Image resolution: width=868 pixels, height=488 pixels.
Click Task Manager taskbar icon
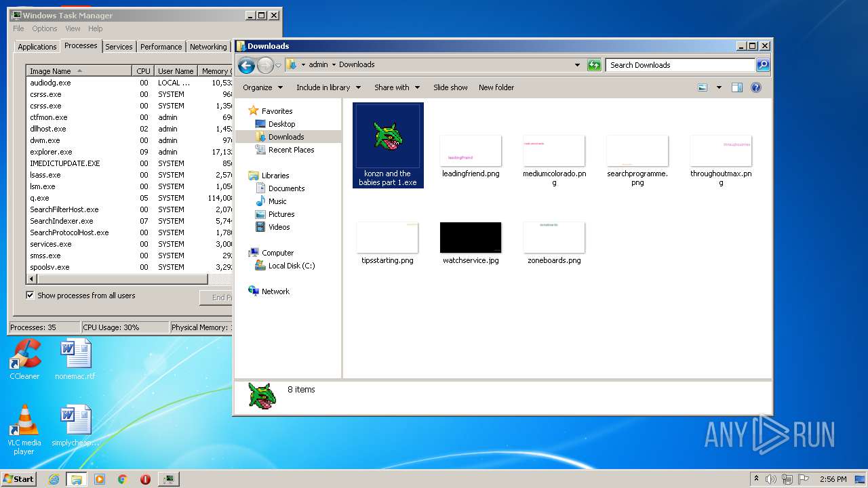168,479
